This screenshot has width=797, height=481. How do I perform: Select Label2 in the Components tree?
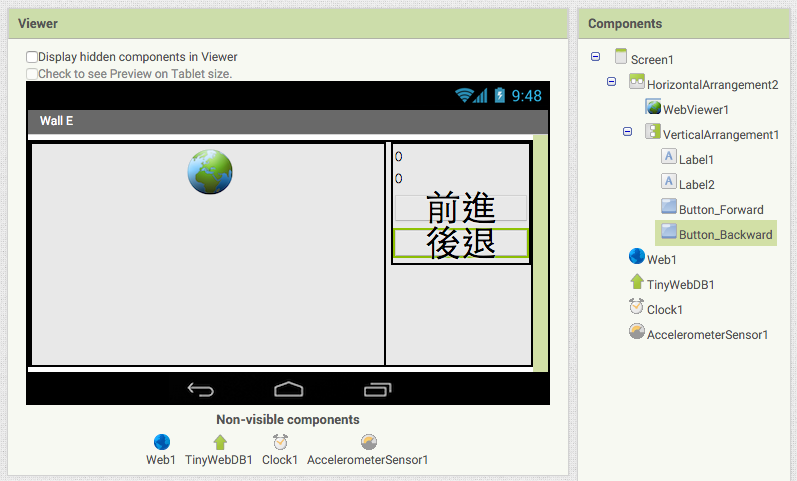[697, 185]
